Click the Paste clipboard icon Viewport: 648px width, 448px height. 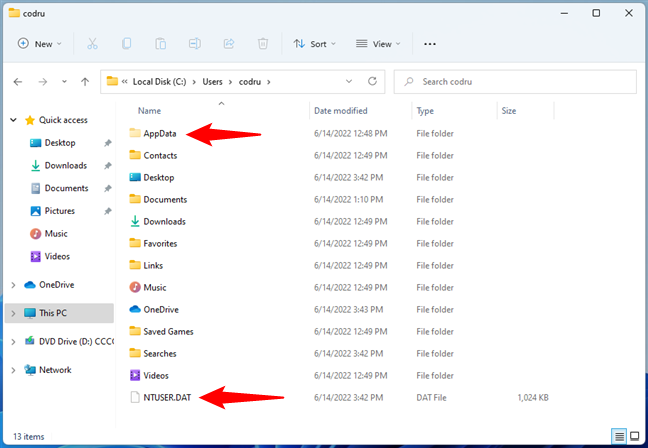160,43
